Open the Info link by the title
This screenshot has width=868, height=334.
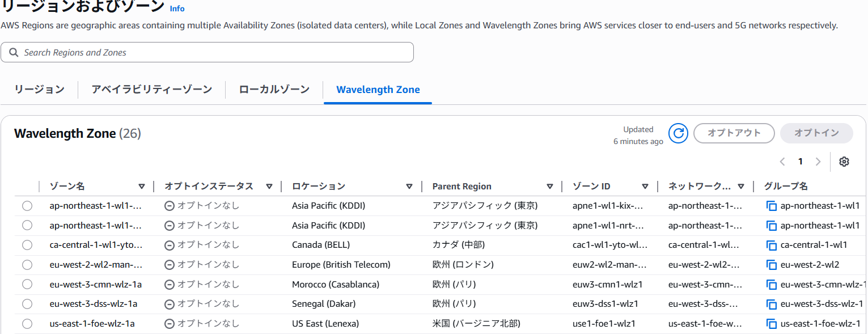(x=177, y=9)
